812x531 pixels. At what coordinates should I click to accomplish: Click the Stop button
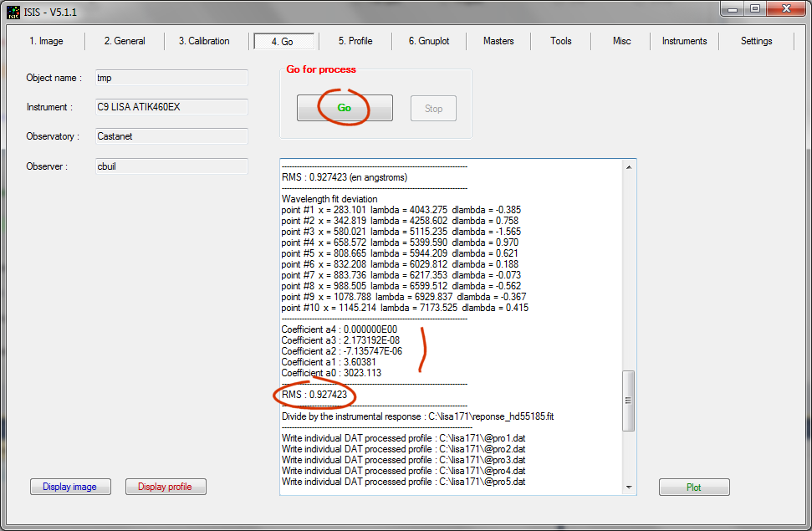pos(433,108)
